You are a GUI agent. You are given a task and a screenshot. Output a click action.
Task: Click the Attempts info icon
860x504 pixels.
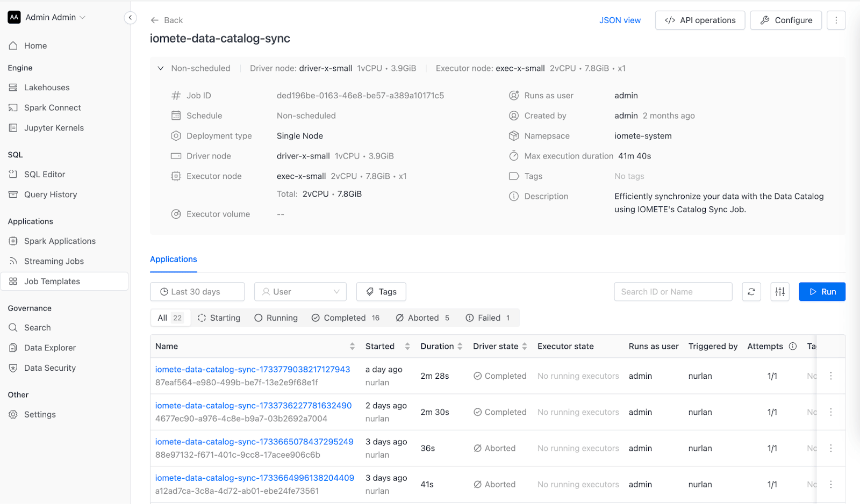coord(793,347)
